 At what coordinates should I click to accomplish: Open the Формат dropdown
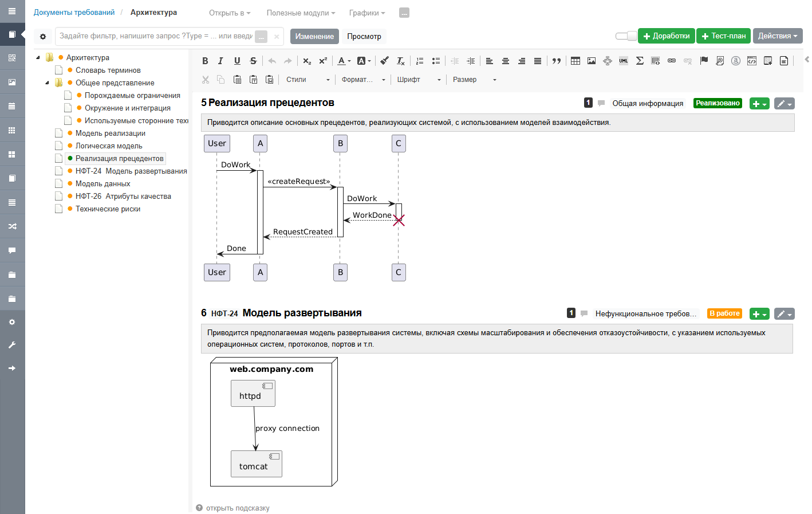[363, 80]
